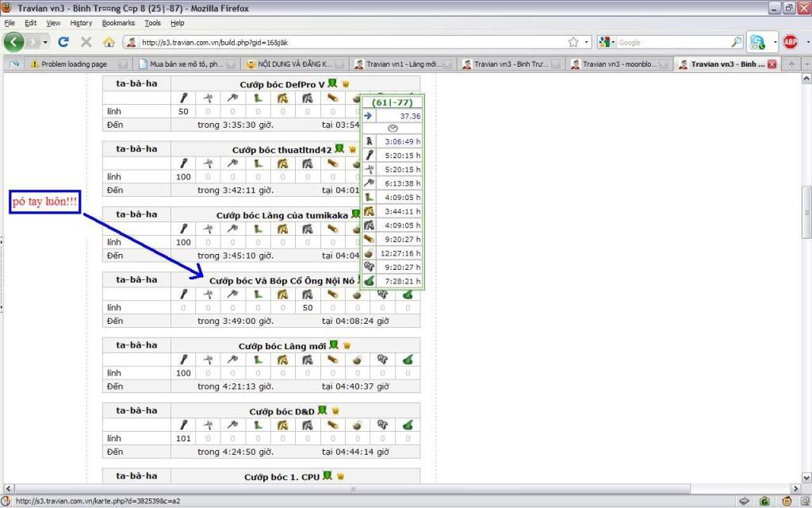812x508 pixels.
Task: Bookmark the page with the star icon
Action: tap(573, 42)
